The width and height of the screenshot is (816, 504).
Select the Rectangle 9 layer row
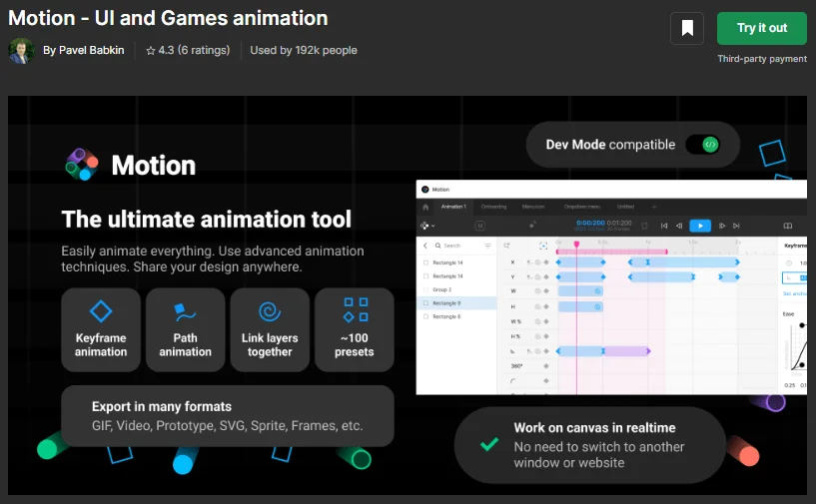click(456, 303)
